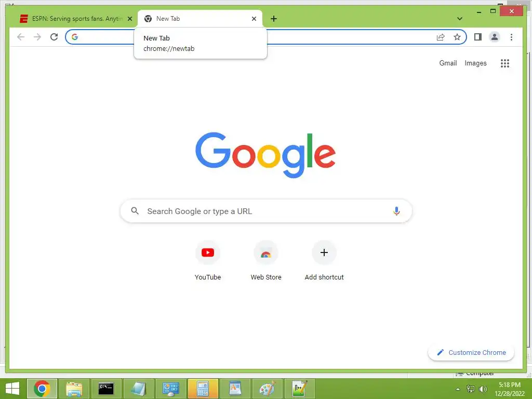
Task: Close the ESPN tab
Action: click(x=129, y=19)
